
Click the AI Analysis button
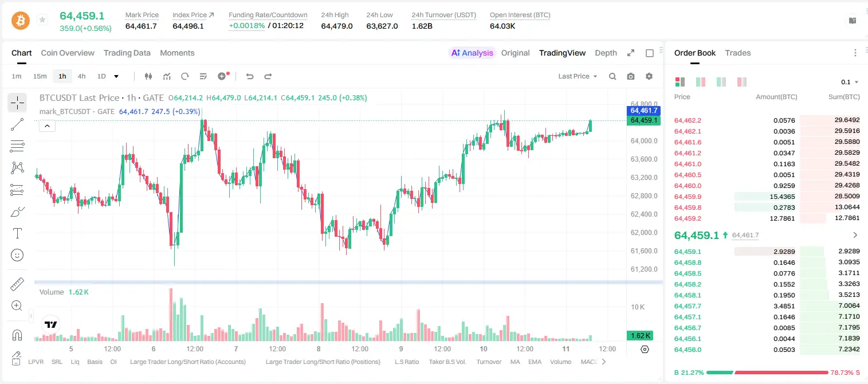472,53
